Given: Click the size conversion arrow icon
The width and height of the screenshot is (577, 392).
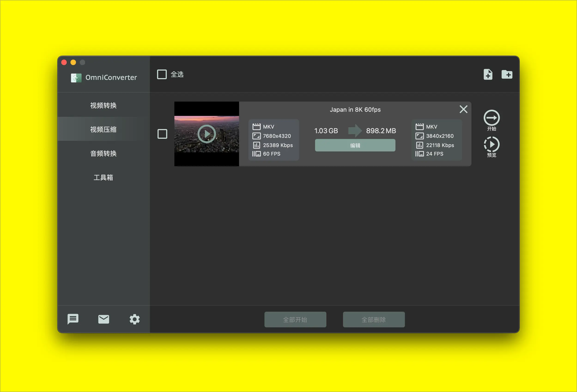Looking at the screenshot, I should [x=355, y=130].
